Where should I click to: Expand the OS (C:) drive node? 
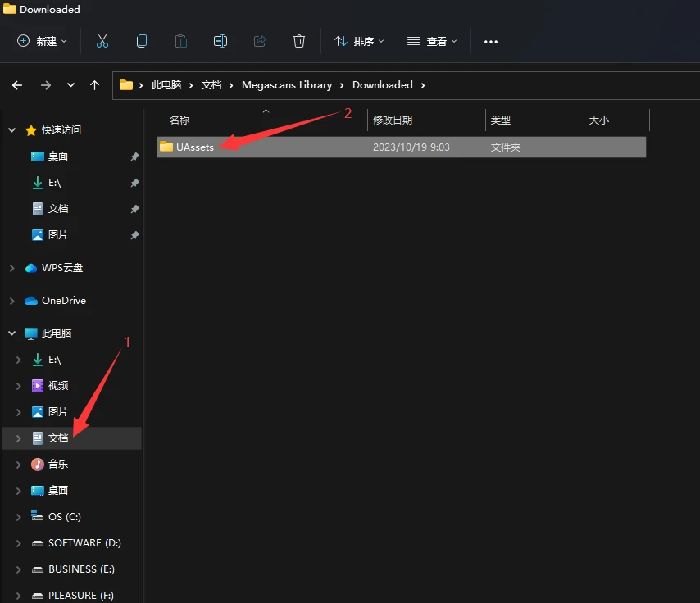point(18,517)
